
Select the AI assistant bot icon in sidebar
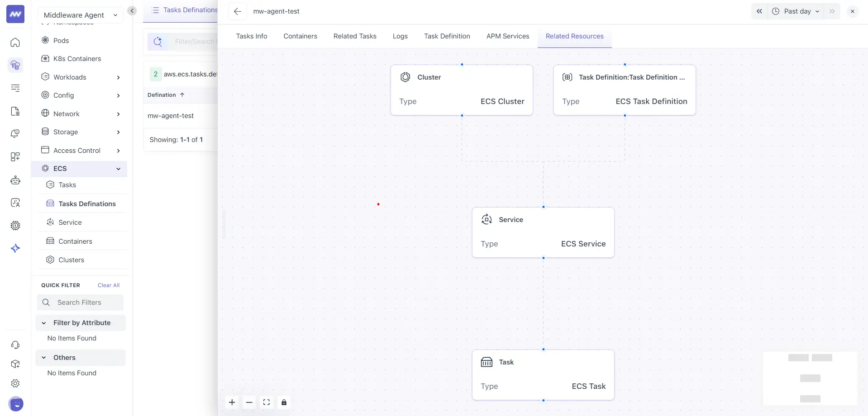[x=15, y=180]
